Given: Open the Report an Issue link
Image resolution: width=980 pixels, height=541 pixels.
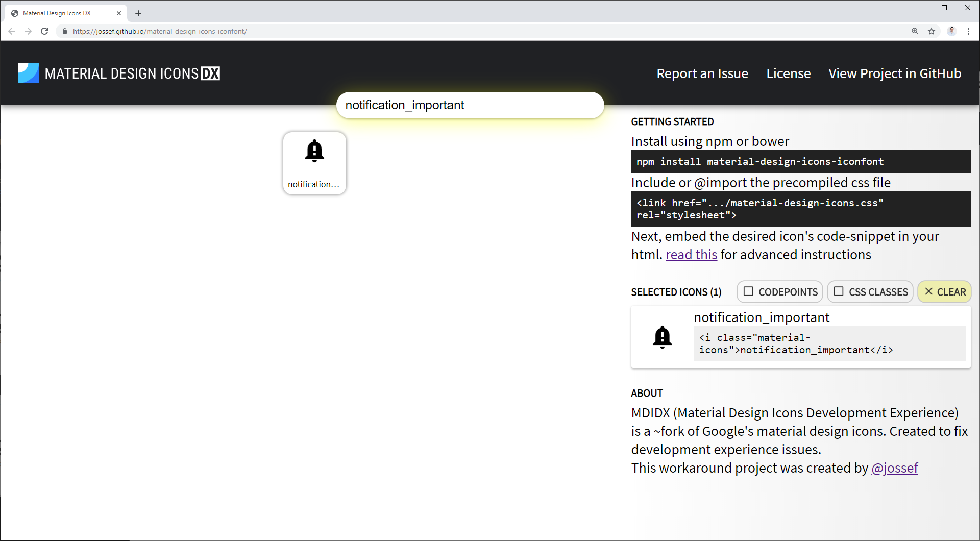Looking at the screenshot, I should pyautogui.click(x=702, y=73).
